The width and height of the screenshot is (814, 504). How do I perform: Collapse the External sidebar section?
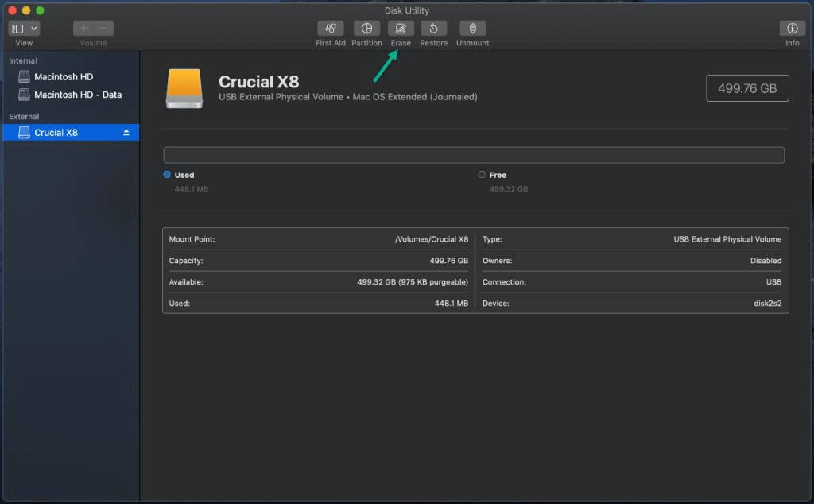click(23, 116)
